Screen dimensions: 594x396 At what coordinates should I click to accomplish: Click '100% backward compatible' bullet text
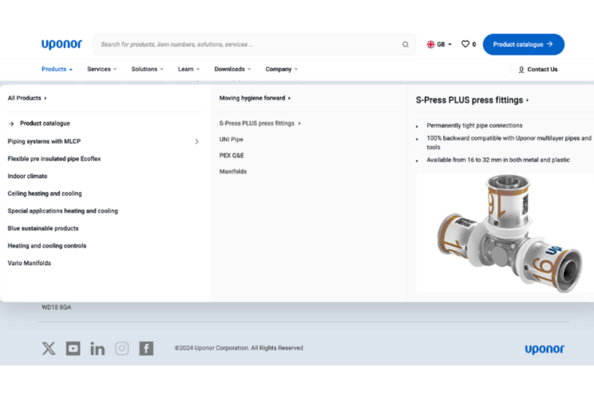[x=509, y=142]
